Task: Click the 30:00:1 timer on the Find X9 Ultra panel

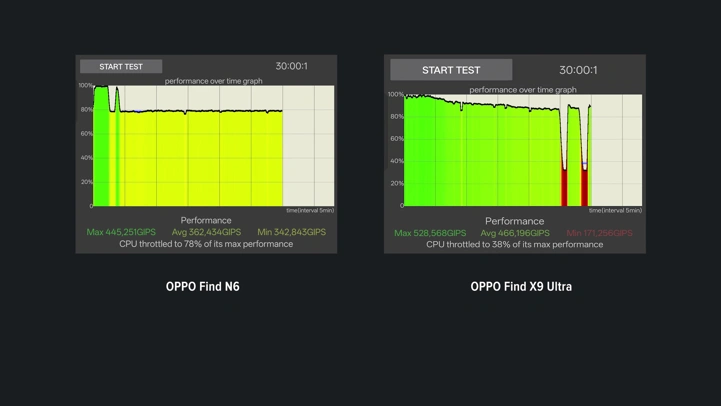Action: tap(578, 70)
